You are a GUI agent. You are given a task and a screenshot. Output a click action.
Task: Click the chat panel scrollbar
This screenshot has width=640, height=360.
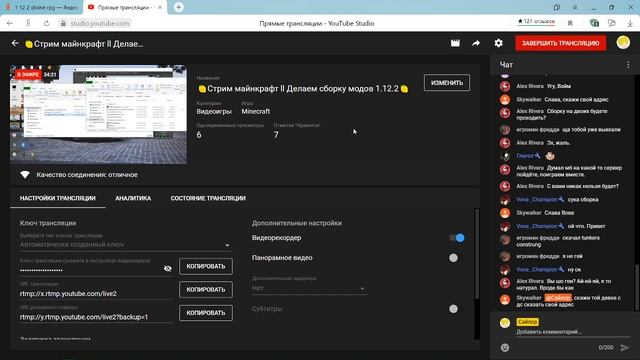pos(636,287)
